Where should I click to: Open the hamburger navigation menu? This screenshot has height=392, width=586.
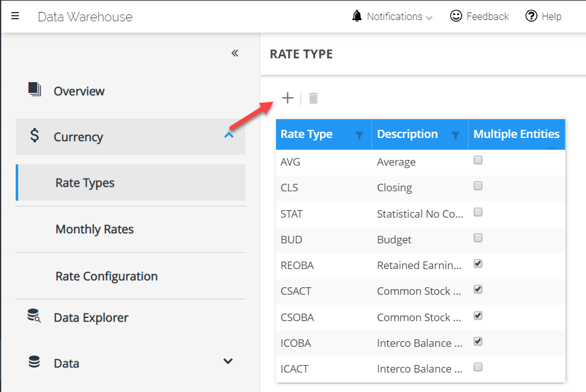click(15, 16)
